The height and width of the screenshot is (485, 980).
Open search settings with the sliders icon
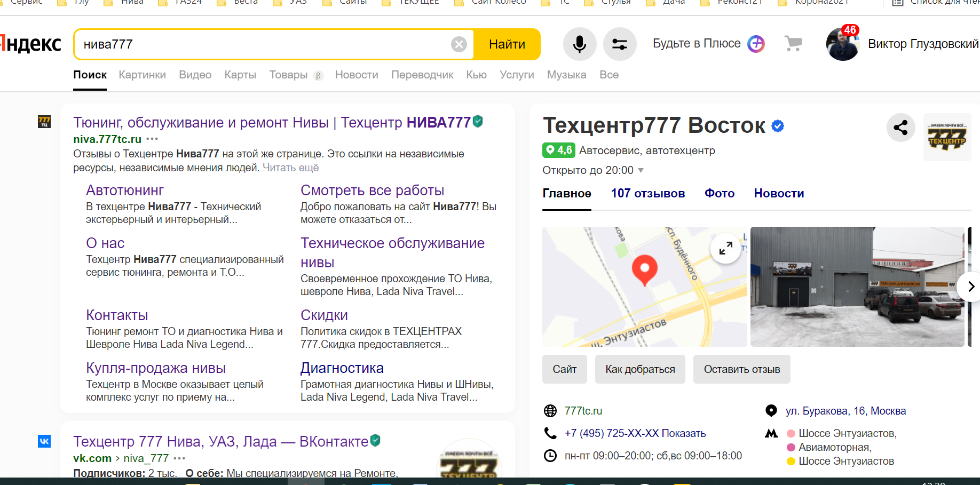point(620,44)
